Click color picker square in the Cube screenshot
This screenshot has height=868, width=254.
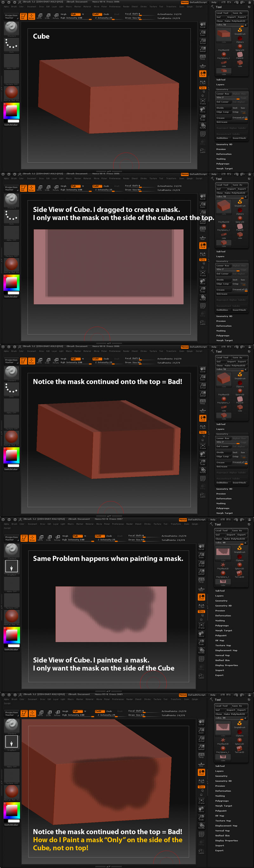click(x=11, y=111)
